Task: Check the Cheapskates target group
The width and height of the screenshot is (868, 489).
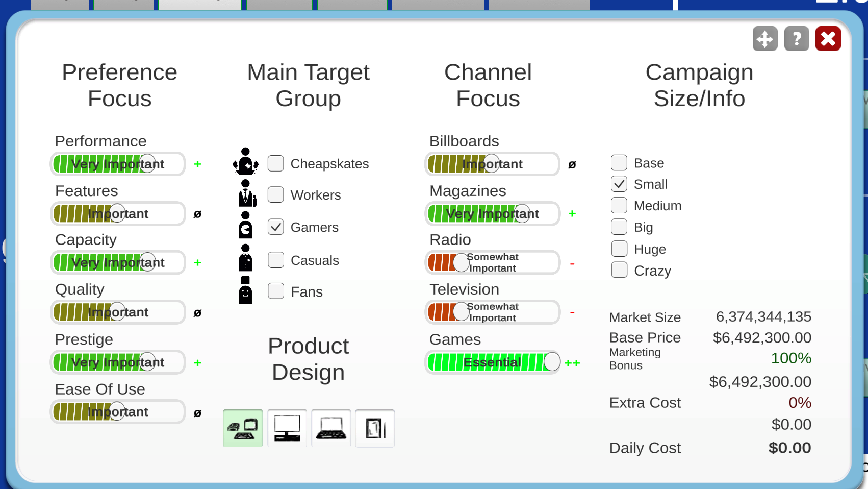Action: tap(276, 163)
